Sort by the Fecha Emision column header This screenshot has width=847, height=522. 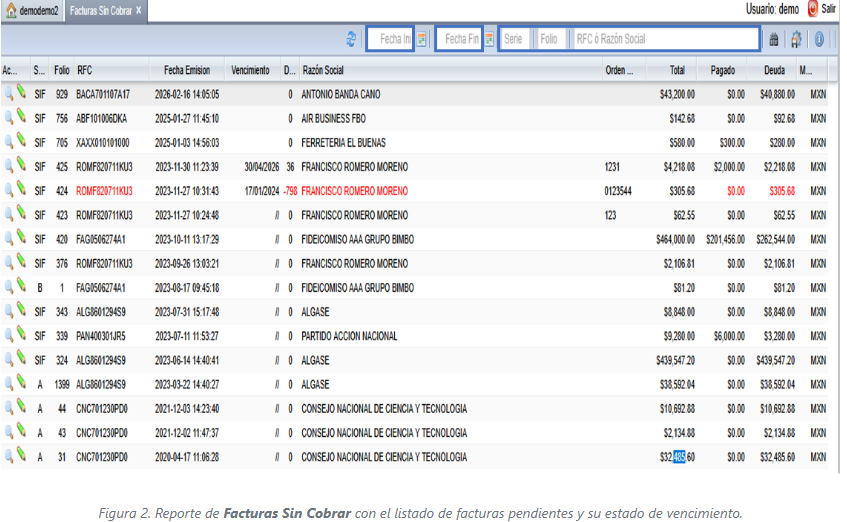pyautogui.click(x=187, y=71)
